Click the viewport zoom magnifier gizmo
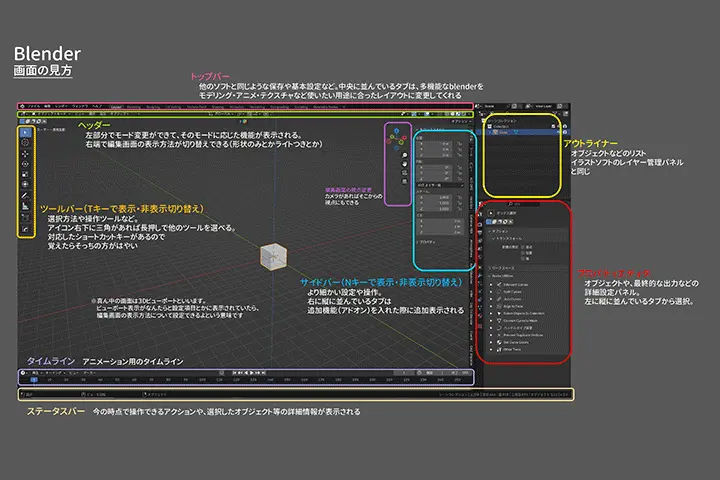The height and width of the screenshot is (480, 720). pyautogui.click(x=405, y=155)
